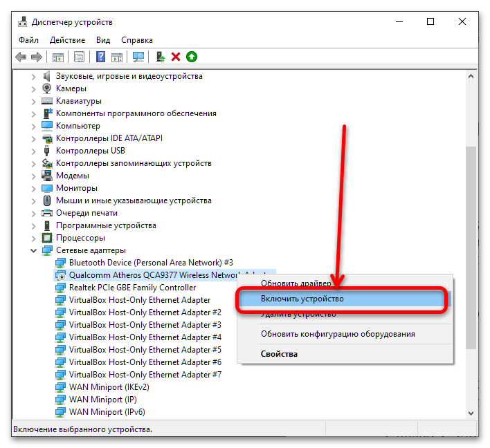This screenshot has height=448, width=490.
Task: Open the Справка menu
Action: point(137,40)
